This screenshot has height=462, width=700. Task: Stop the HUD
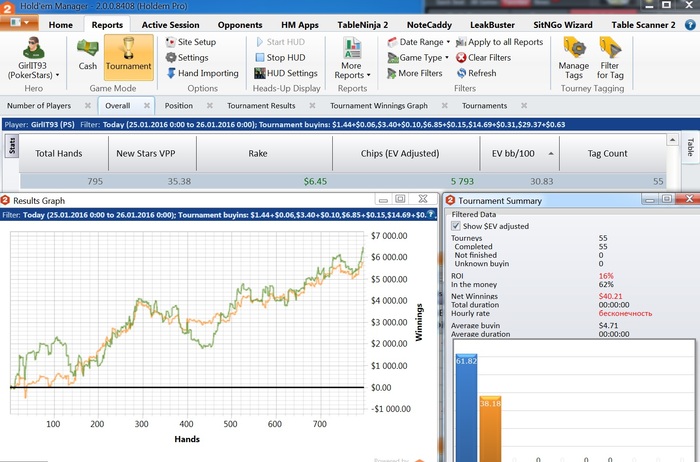pyautogui.click(x=280, y=58)
